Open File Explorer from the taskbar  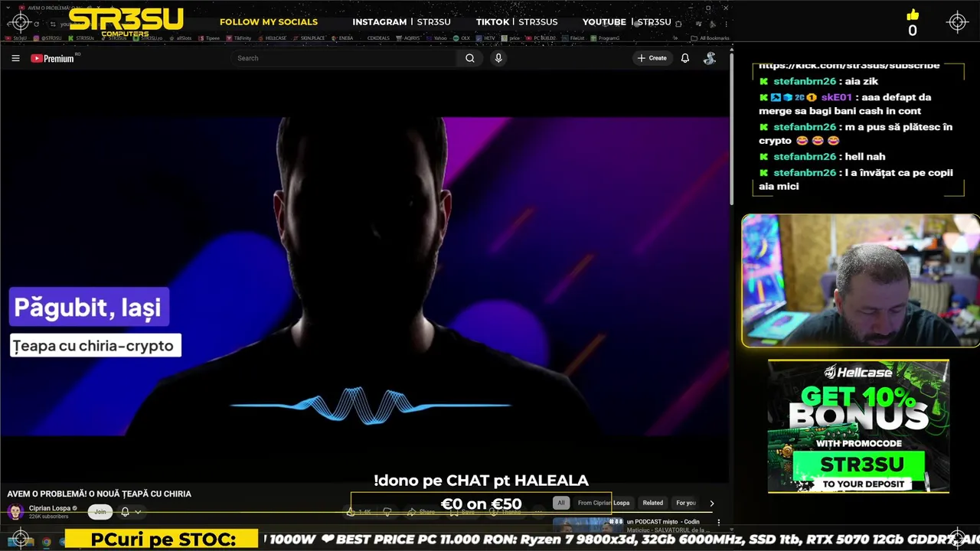pos(29,542)
